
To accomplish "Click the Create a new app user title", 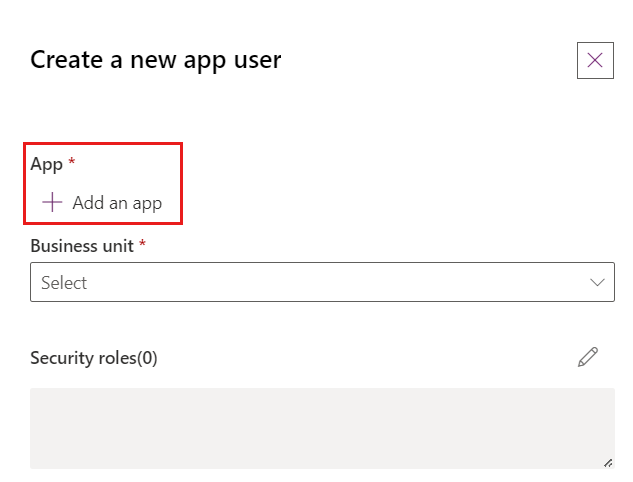I will coord(155,60).
